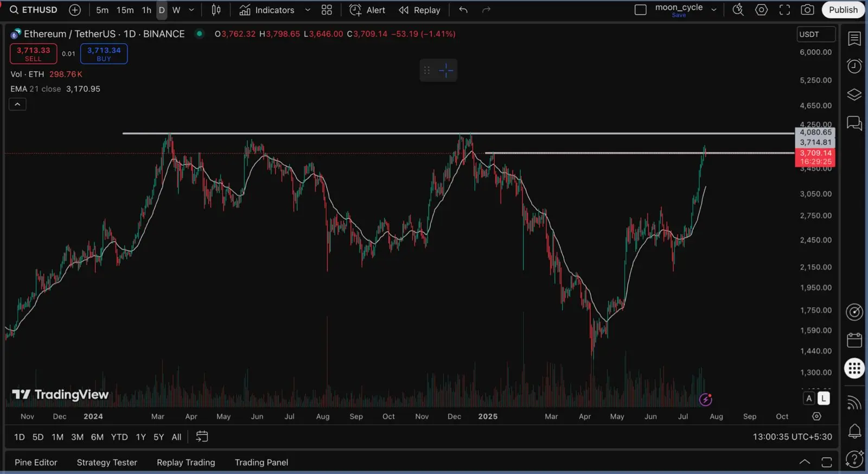
Task: Open the white grid apps button
Action: click(854, 369)
